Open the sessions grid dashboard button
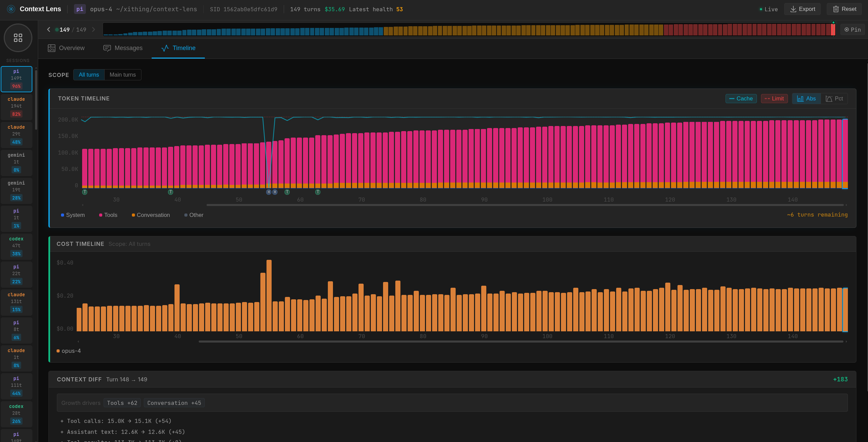This screenshot has width=868, height=442. tap(18, 38)
